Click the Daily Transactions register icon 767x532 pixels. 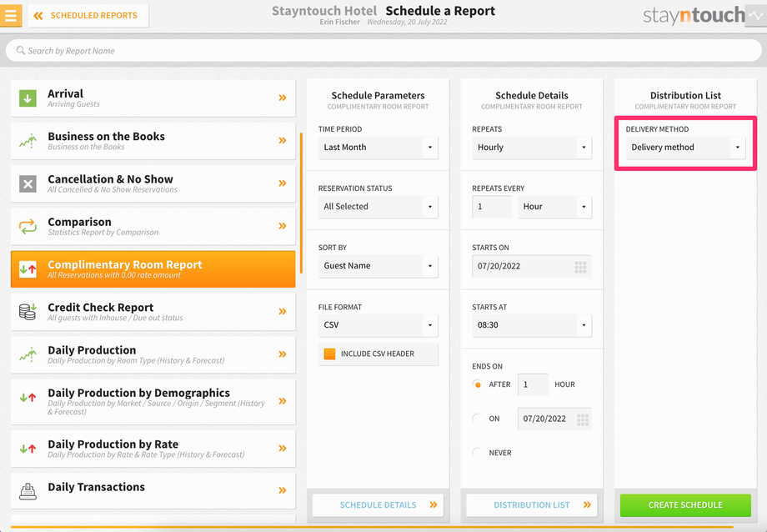tap(28, 491)
